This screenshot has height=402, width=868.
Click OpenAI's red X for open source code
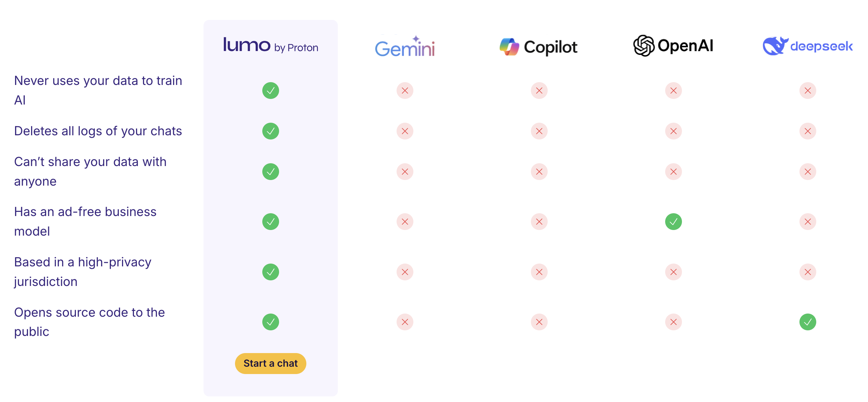[x=674, y=322]
